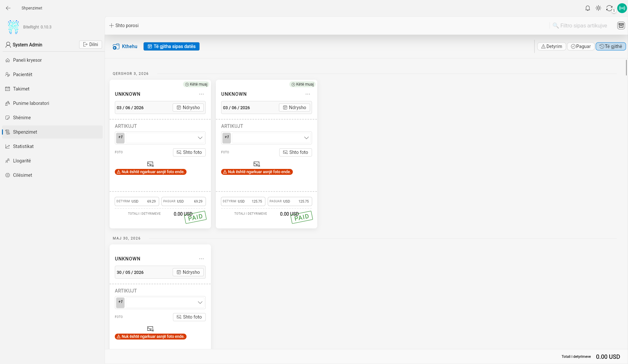Click the vertical scrollbar on right
The width and height of the screenshot is (628, 364).
coord(626,68)
